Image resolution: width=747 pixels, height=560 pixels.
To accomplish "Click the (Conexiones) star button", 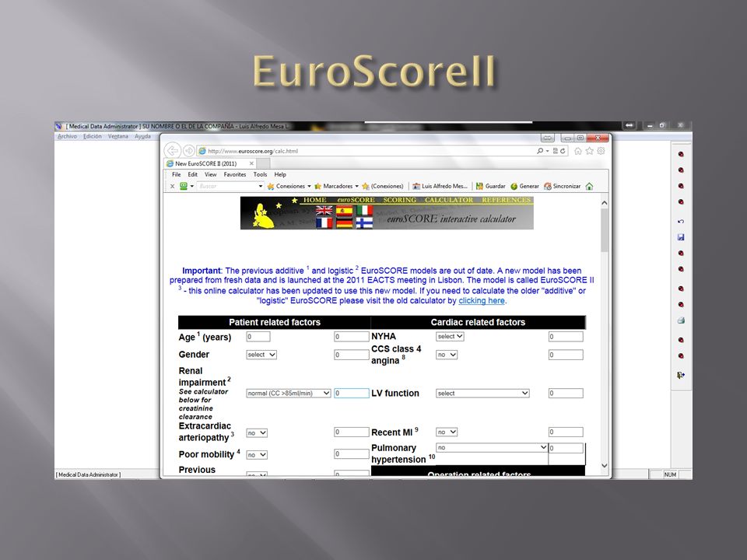I will (383, 186).
